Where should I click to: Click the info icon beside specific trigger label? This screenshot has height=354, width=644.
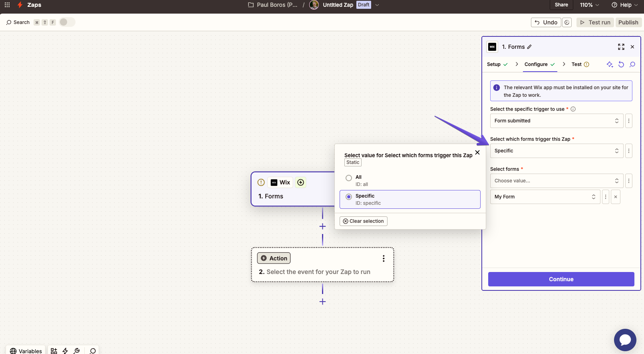coord(573,109)
